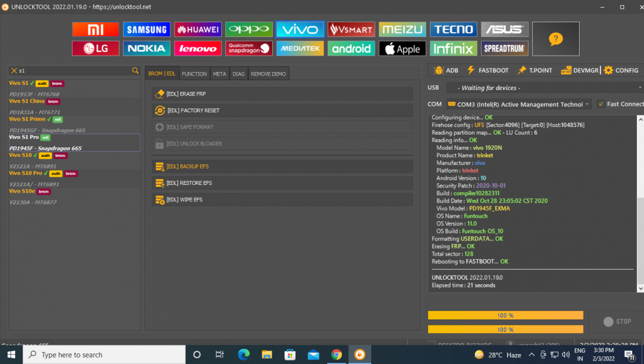Switch to REMOVE DEMO tab
This screenshot has height=364, width=644.
268,74
